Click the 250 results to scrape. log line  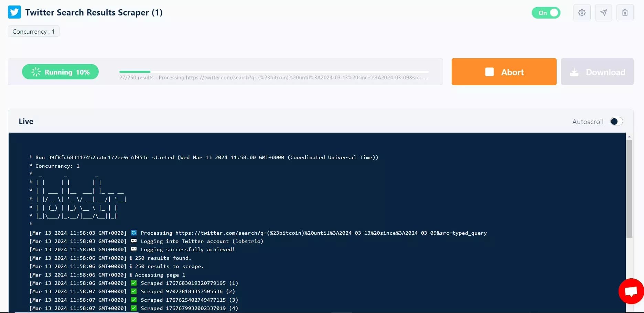click(117, 266)
